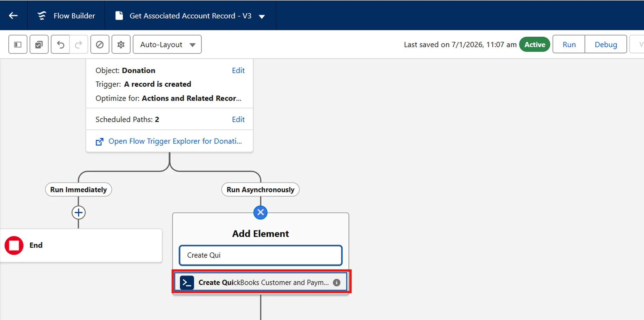Open the flow errors and warnings icon
The image size is (644, 320).
point(100,44)
